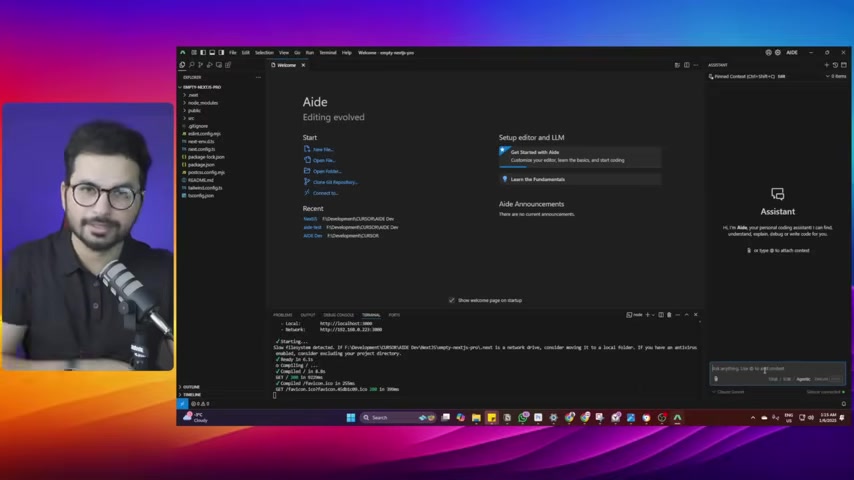Open WhatsApp from the taskbar
The height and width of the screenshot is (480, 854).
tap(522, 417)
